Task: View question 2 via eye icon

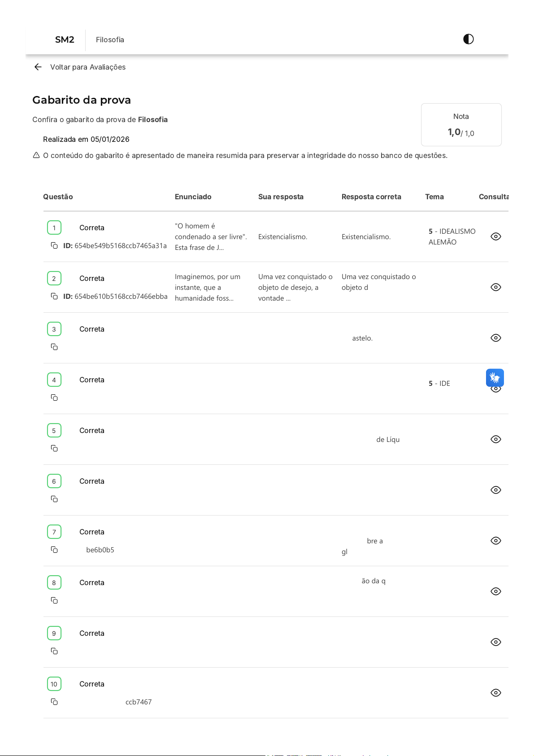Action: pos(495,287)
